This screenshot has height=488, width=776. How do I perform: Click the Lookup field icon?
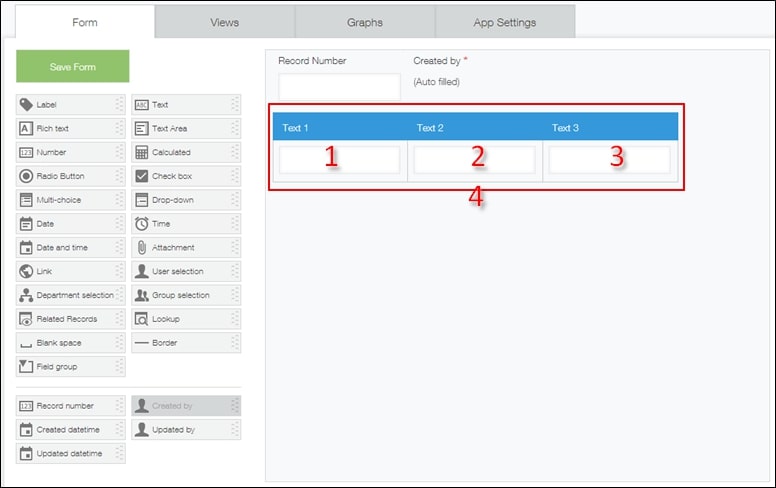click(141, 319)
